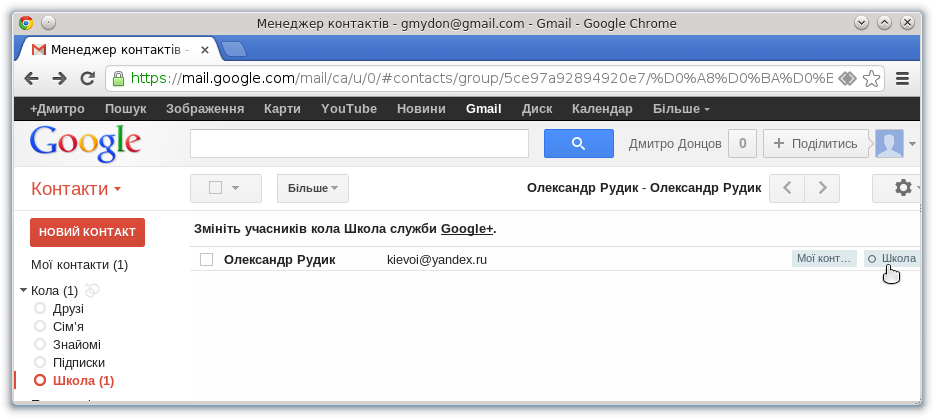Click the НОВИЙ КОНТАКТ button
This screenshot has width=936, height=418.
(x=87, y=232)
